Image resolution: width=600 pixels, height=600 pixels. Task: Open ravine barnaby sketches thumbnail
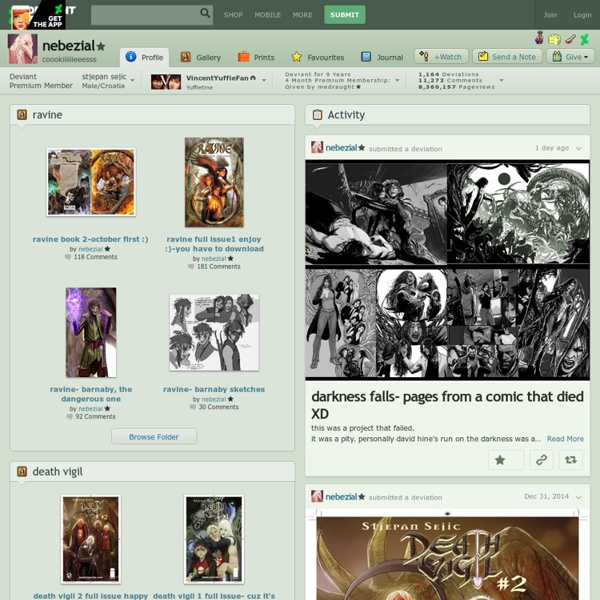coord(214,333)
